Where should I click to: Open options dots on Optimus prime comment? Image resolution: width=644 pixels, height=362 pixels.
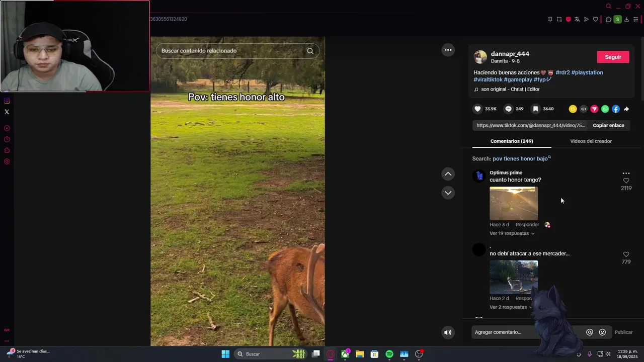coord(626,173)
